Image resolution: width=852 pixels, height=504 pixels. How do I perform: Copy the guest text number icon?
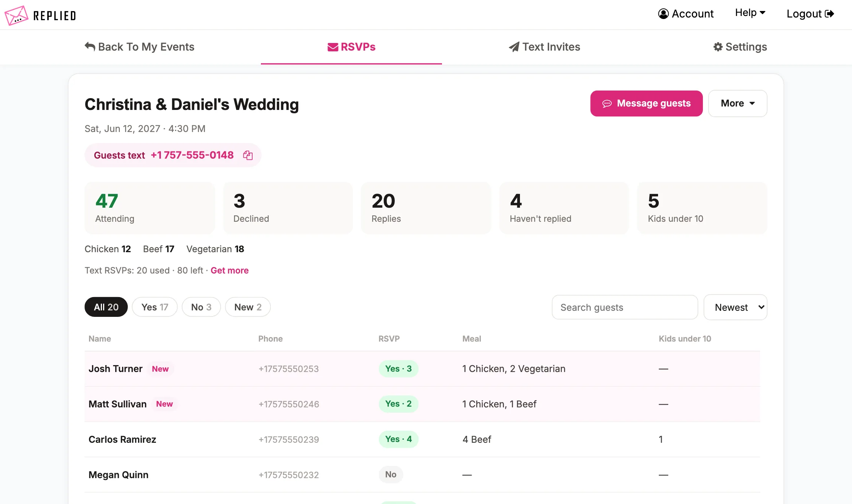click(248, 155)
